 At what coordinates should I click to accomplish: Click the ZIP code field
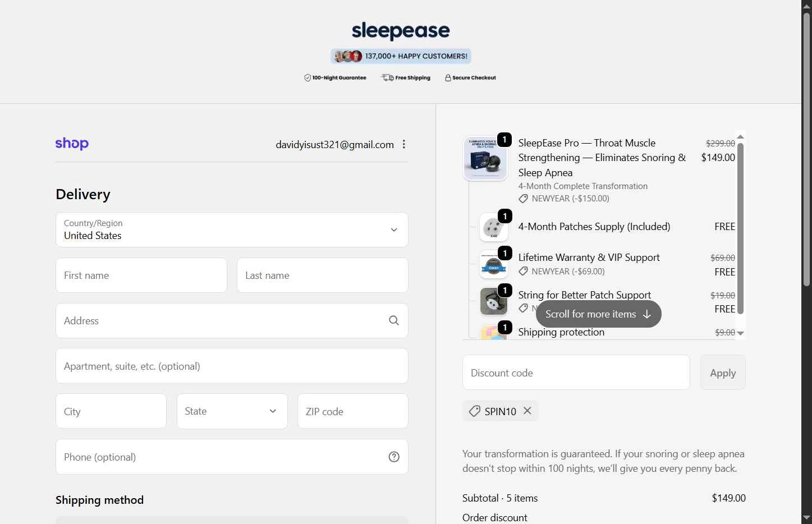[353, 411]
